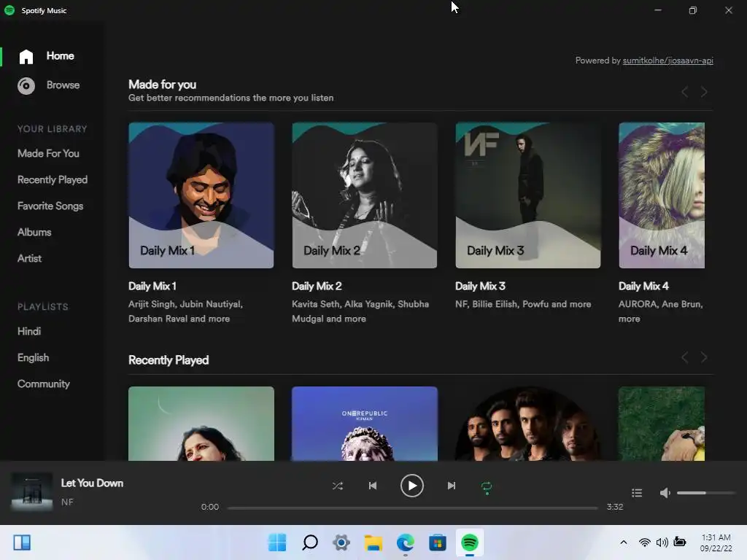This screenshot has width=747, height=560.
Task: Open Daily Mix 1 cover art
Action: pos(201,195)
